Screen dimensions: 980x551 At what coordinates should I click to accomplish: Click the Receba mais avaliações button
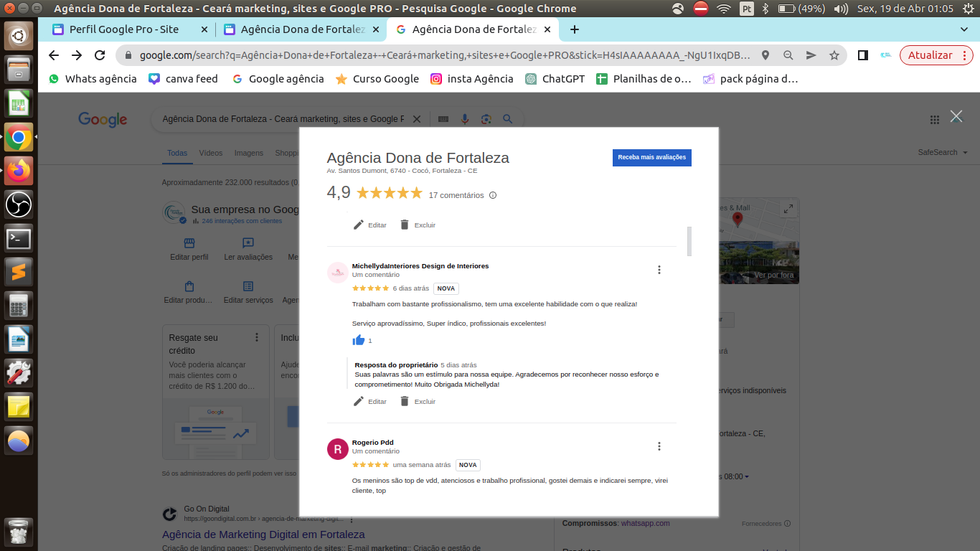pos(651,157)
